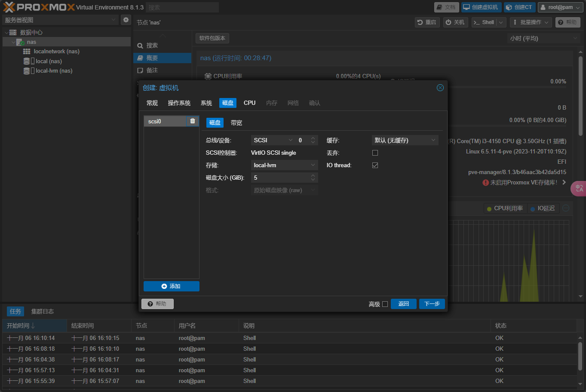Switch to the CPU tab in wizard

click(249, 103)
